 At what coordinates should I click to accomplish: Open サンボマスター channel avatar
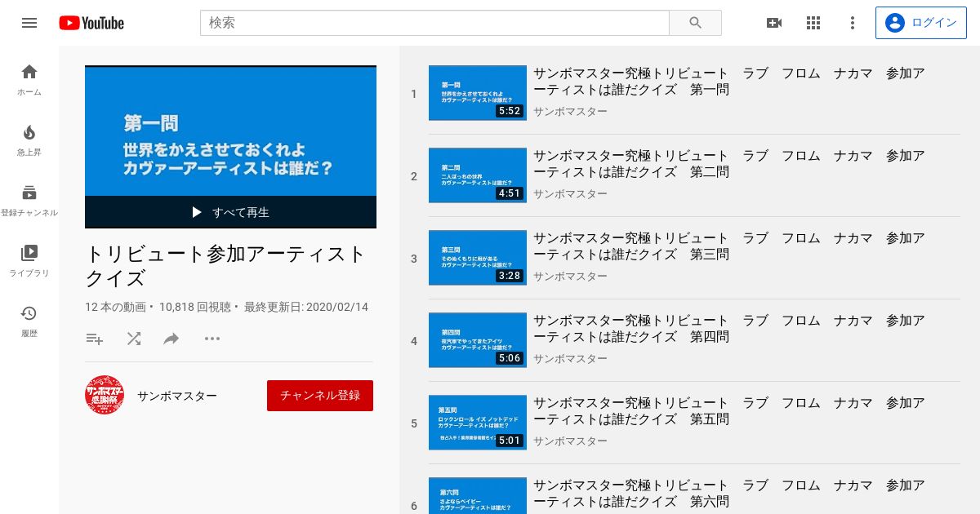(x=105, y=395)
